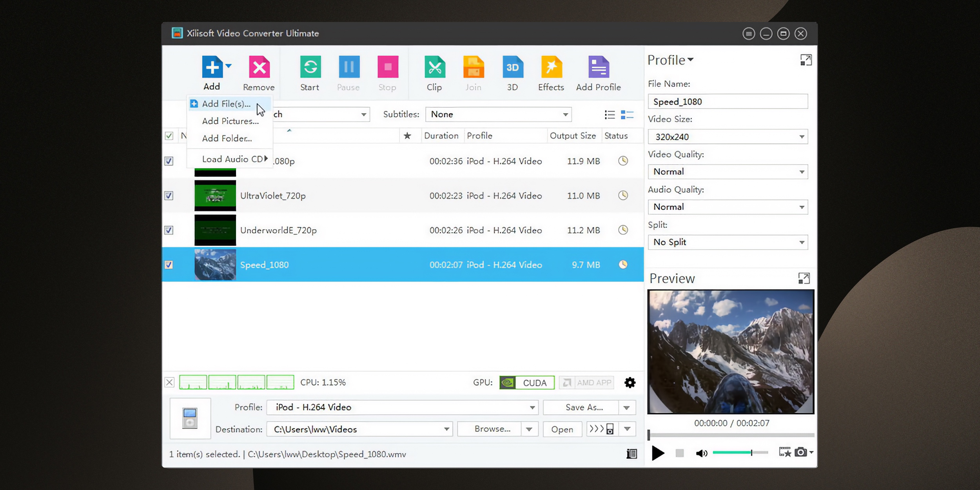This screenshot has width=980, height=490.
Task: Click the Save As... button
Action: click(x=582, y=408)
